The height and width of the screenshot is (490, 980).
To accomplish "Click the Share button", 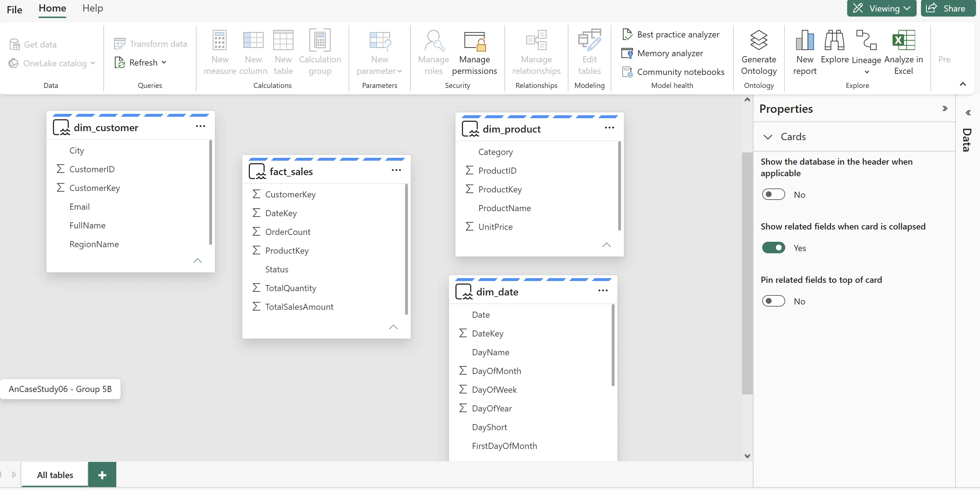I will click(948, 8).
